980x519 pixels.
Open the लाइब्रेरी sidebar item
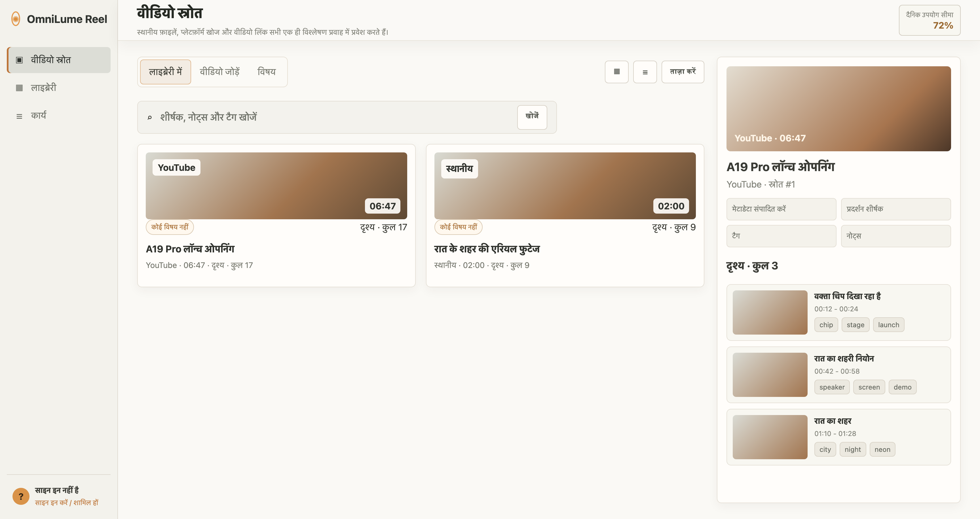click(59, 88)
